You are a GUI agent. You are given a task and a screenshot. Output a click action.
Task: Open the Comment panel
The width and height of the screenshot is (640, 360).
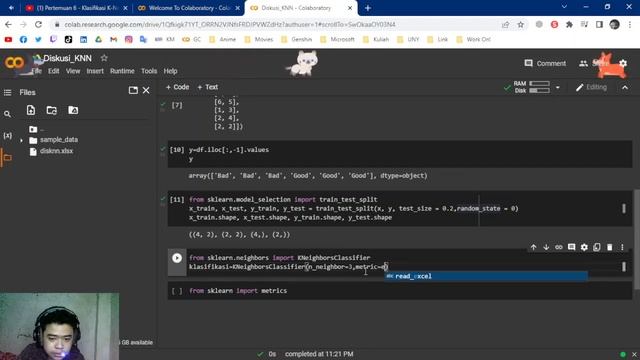click(545, 63)
